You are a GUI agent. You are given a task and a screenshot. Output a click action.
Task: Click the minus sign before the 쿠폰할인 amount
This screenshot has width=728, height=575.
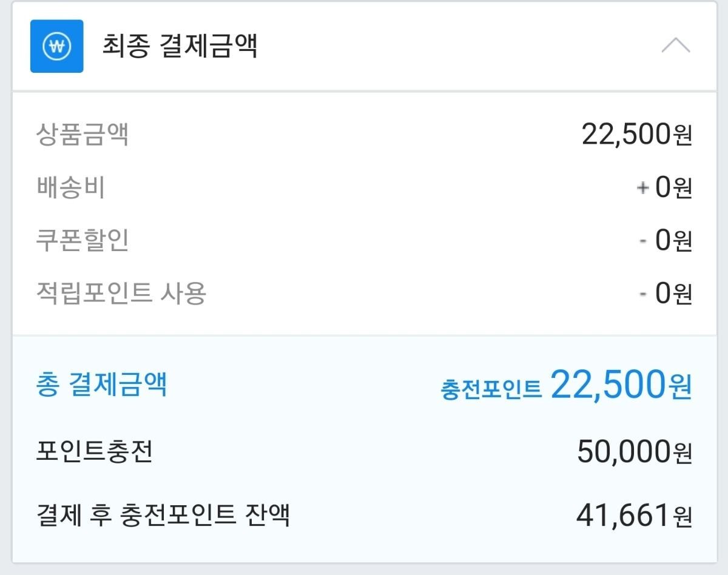tap(643, 242)
